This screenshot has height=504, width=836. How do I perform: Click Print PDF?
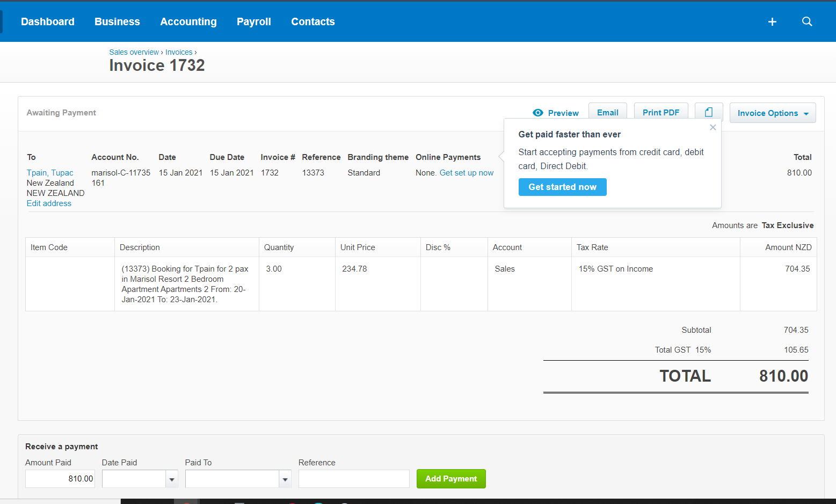pyautogui.click(x=661, y=113)
